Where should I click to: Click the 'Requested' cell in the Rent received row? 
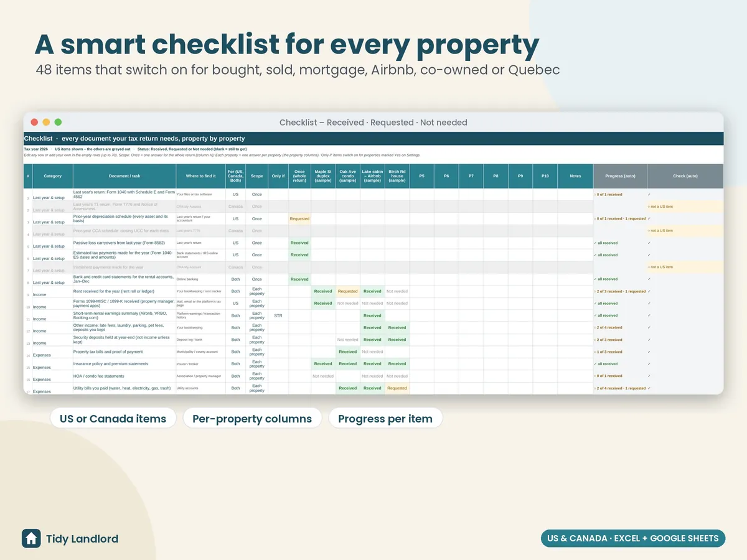[x=348, y=291]
